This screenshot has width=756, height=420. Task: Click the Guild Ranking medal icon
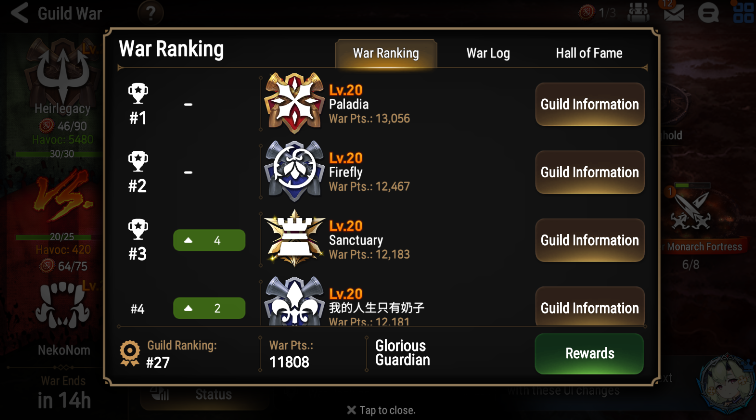click(130, 353)
